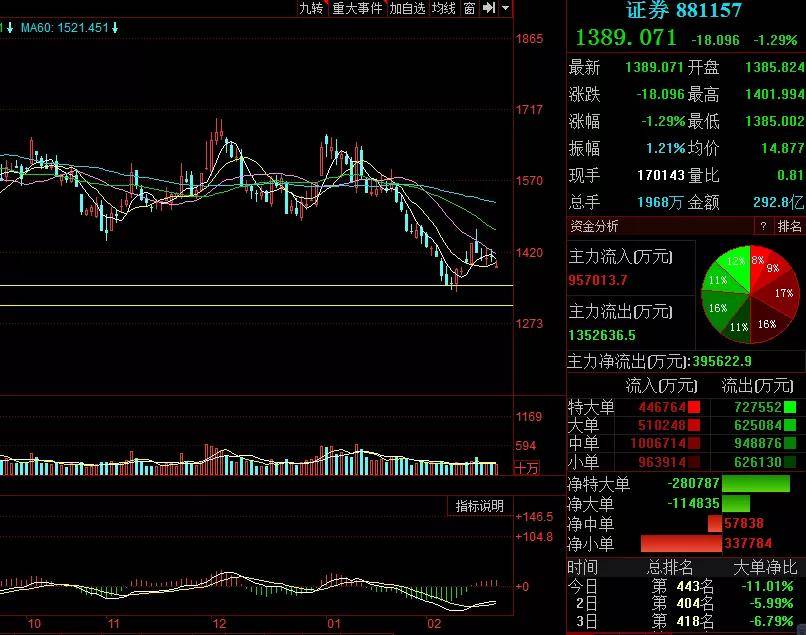
Task: Click the next-page arrow icon on toolbar
Action: (x=488, y=8)
